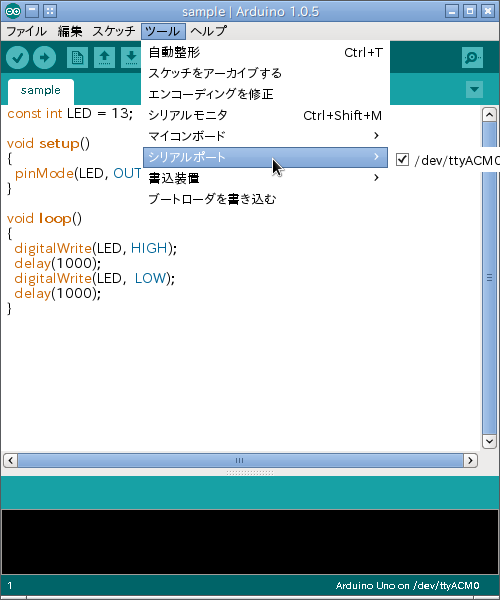This screenshot has height=600, width=500.
Task: Click the first 'delay(1000);' line
Action: click(x=57, y=263)
